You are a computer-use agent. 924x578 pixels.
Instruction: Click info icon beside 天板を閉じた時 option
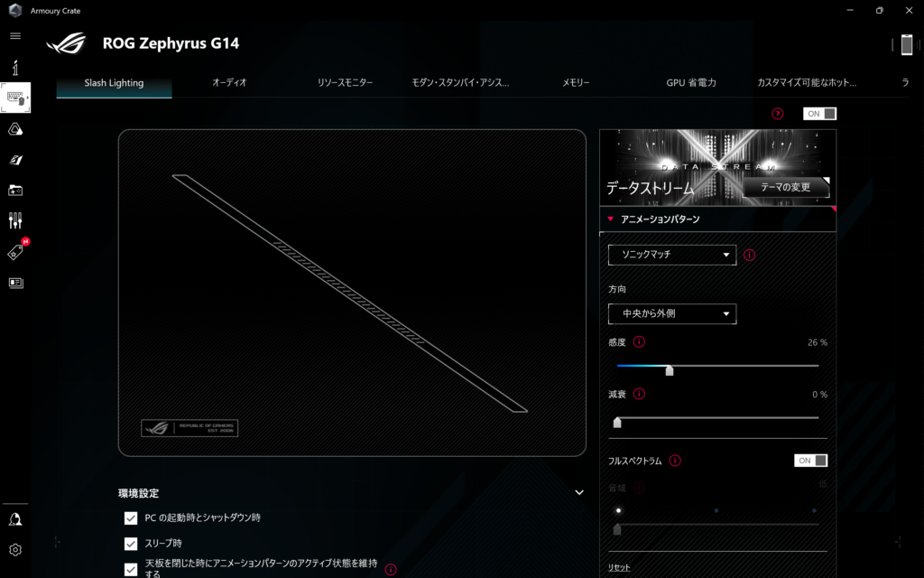(391, 570)
